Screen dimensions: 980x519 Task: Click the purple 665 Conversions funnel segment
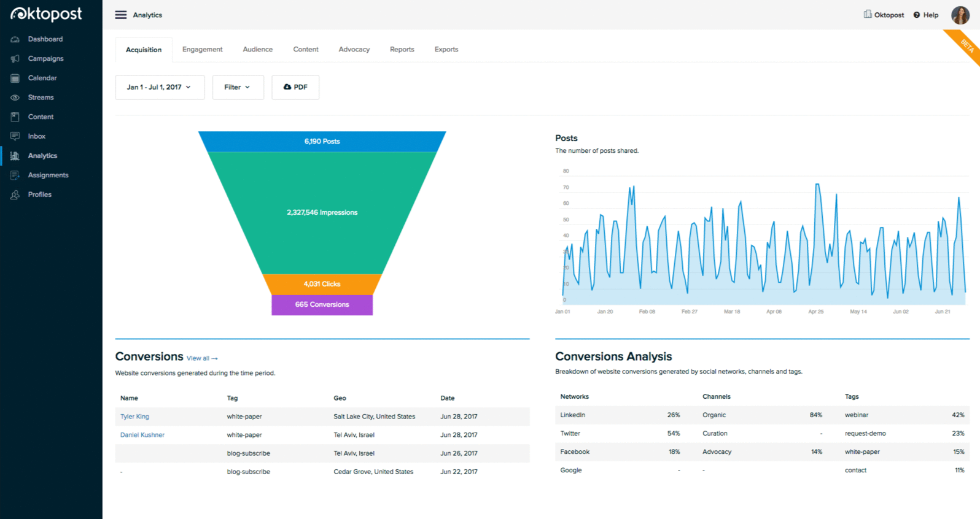point(322,305)
